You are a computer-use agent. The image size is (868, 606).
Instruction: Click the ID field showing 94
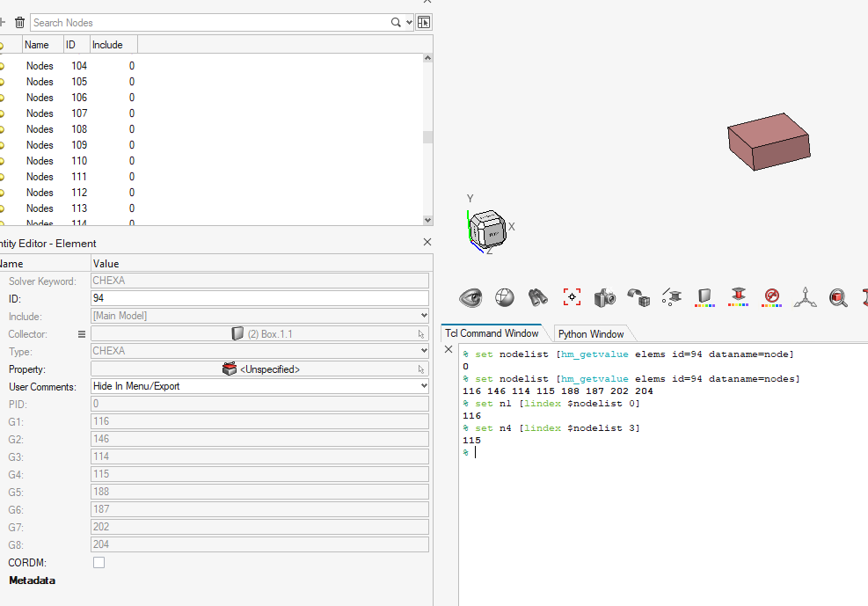coord(259,298)
